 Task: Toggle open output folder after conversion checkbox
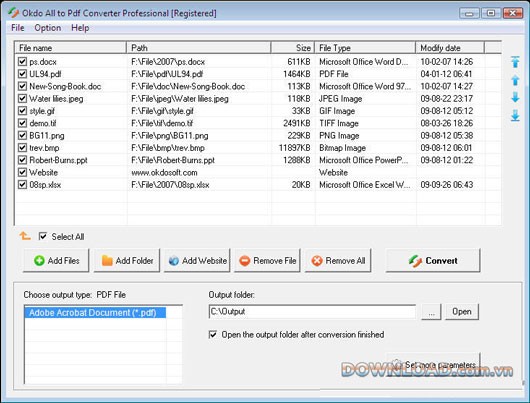coord(213,335)
